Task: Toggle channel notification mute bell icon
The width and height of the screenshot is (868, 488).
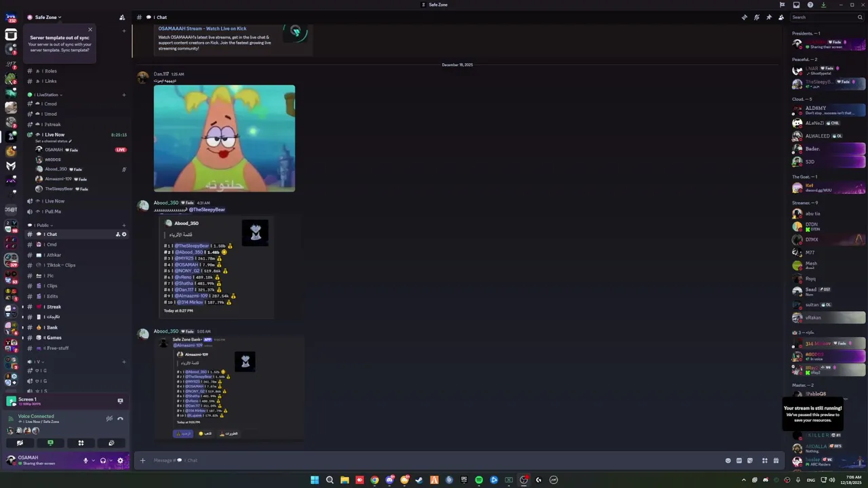Action: point(757,17)
